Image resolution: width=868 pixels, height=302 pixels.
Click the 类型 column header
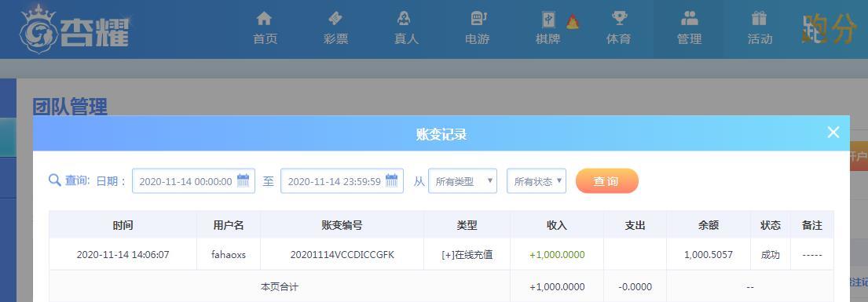coord(467,225)
